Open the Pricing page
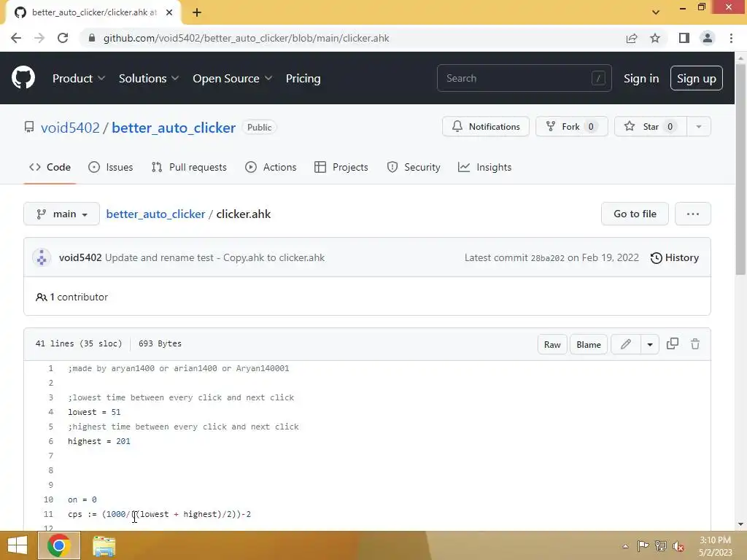The image size is (747, 560). click(x=303, y=78)
